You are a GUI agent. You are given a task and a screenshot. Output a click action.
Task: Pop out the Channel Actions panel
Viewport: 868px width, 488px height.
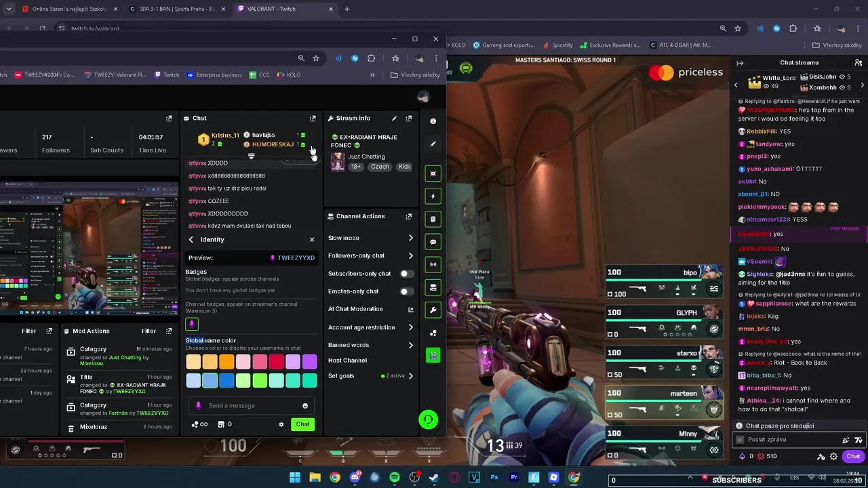point(409,217)
